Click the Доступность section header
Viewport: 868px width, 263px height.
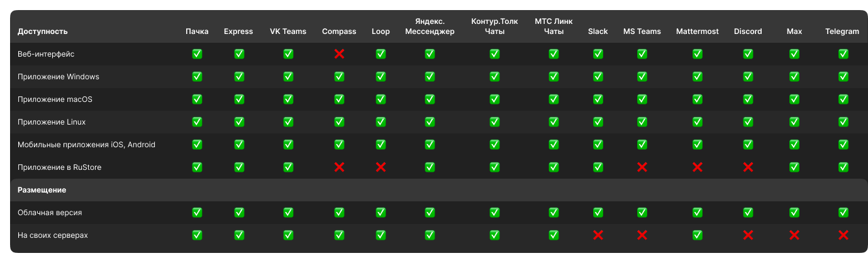[x=43, y=31]
